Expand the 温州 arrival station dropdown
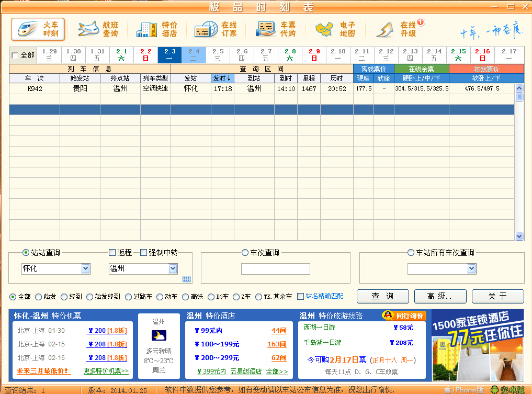 [x=173, y=269]
